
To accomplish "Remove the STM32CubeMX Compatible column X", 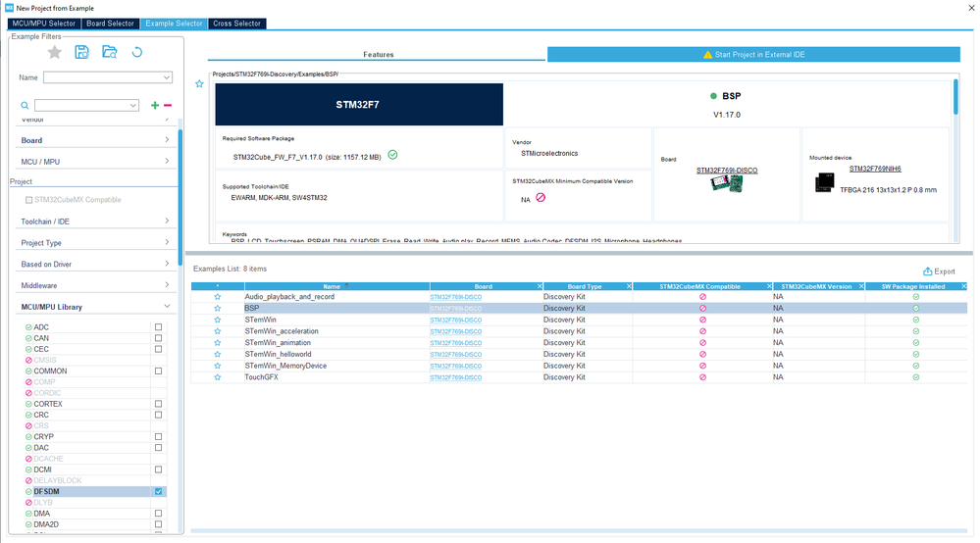I will click(x=769, y=286).
